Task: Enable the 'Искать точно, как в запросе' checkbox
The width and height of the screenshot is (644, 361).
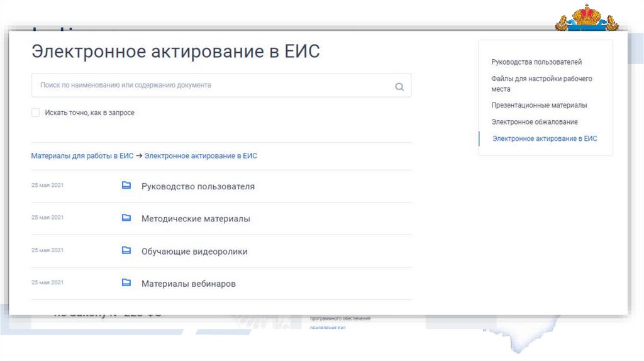Action: [36, 113]
